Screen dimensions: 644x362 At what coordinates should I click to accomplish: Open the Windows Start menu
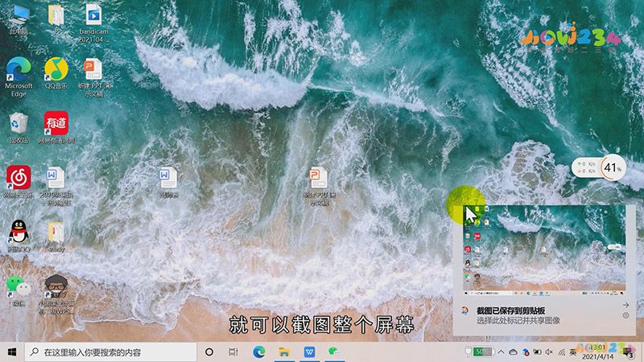(x=12, y=352)
